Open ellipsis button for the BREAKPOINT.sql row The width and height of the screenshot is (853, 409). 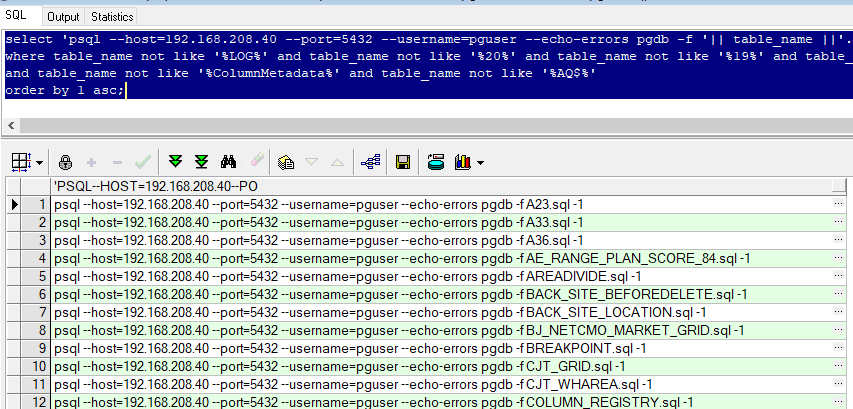pyautogui.click(x=839, y=348)
